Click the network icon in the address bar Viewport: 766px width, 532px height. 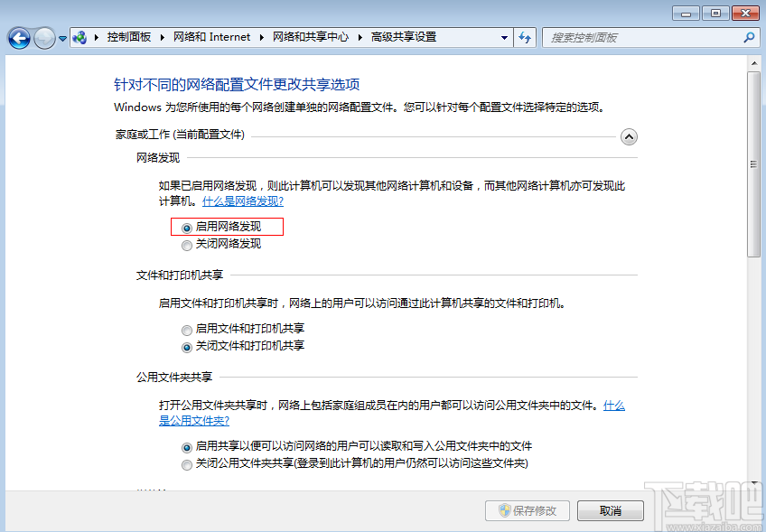[x=79, y=38]
